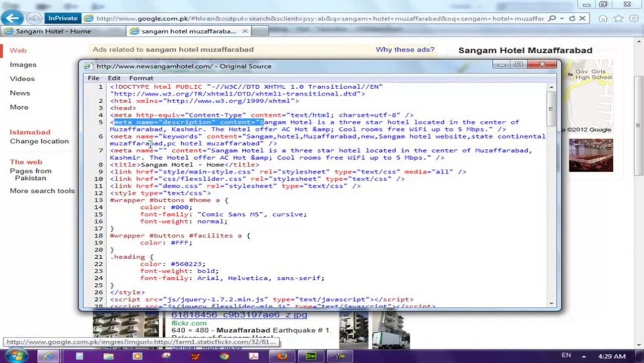The image size is (644, 363).
Task: Open the browser Tools gear icon
Action: 633,18
